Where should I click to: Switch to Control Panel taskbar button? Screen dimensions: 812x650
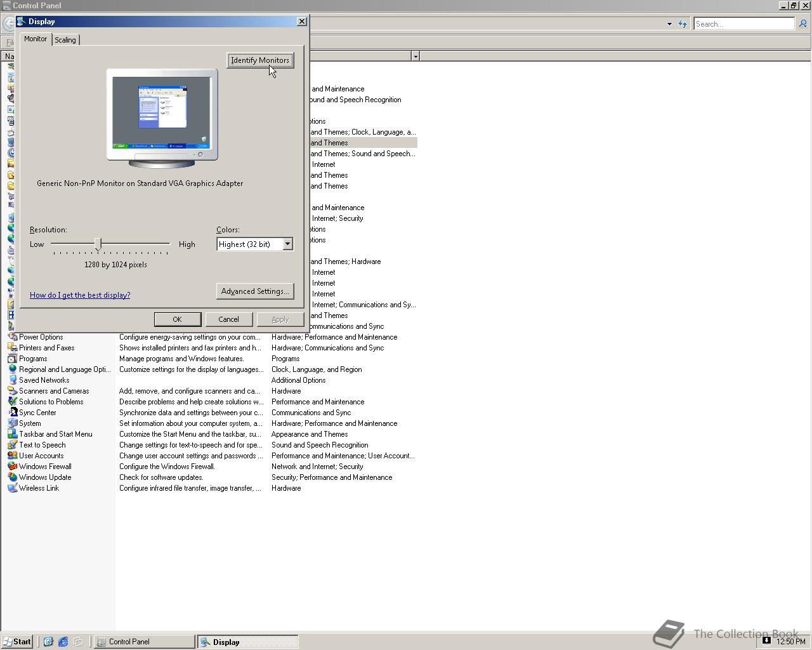[145, 642]
